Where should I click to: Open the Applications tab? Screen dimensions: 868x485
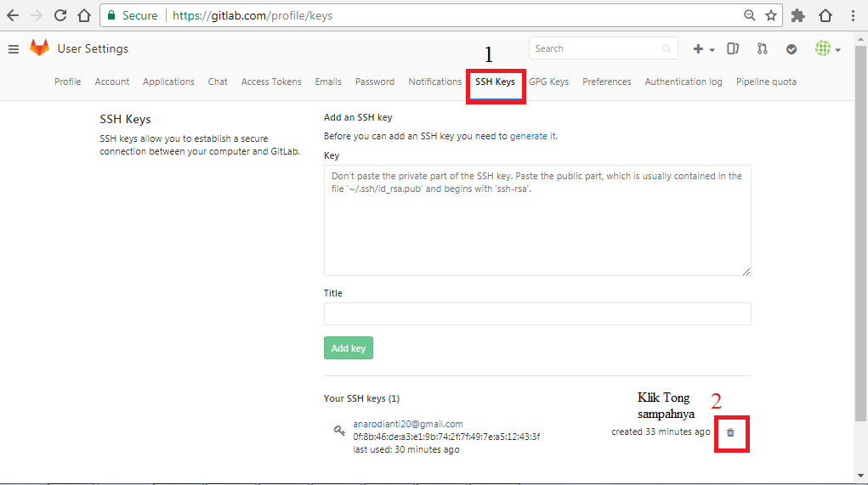(x=168, y=82)
